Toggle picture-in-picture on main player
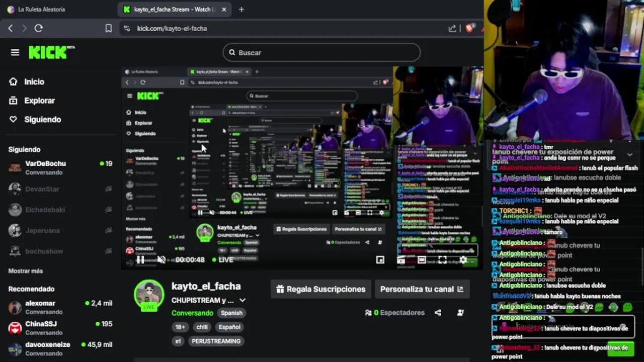 click(380, 260)
